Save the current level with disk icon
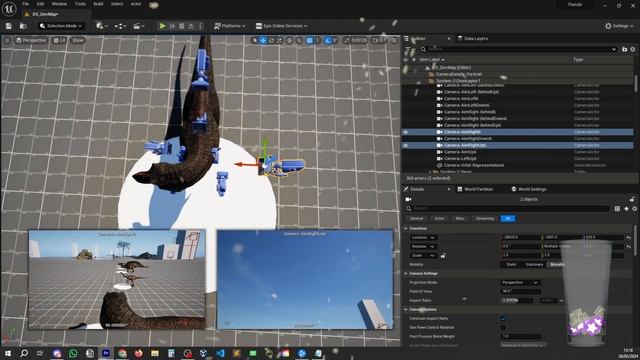Screen dimensions: 640x360 pyautogui.click(x=9, y=26)
